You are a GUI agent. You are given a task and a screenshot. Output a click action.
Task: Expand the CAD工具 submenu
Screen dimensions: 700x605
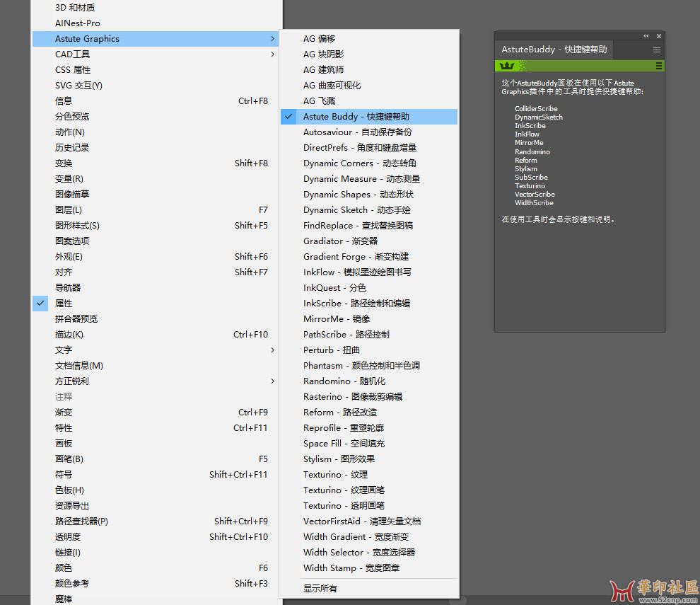coord(156,54)
